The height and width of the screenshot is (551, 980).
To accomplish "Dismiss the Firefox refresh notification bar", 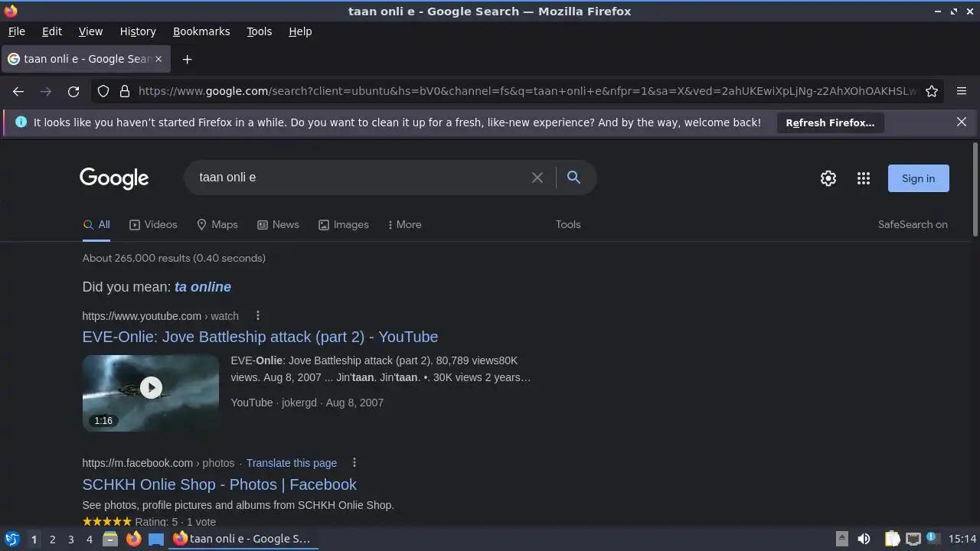I will [962, 122].
